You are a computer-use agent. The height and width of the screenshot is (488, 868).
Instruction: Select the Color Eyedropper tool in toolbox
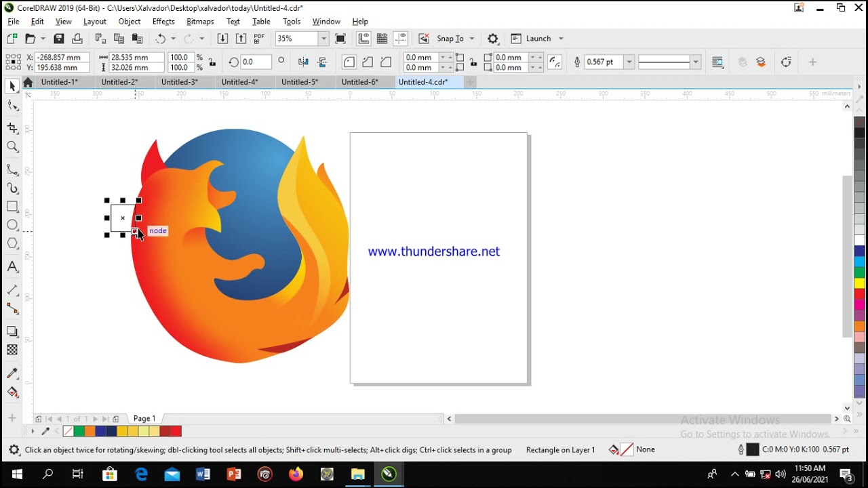[x=12, y=373]
